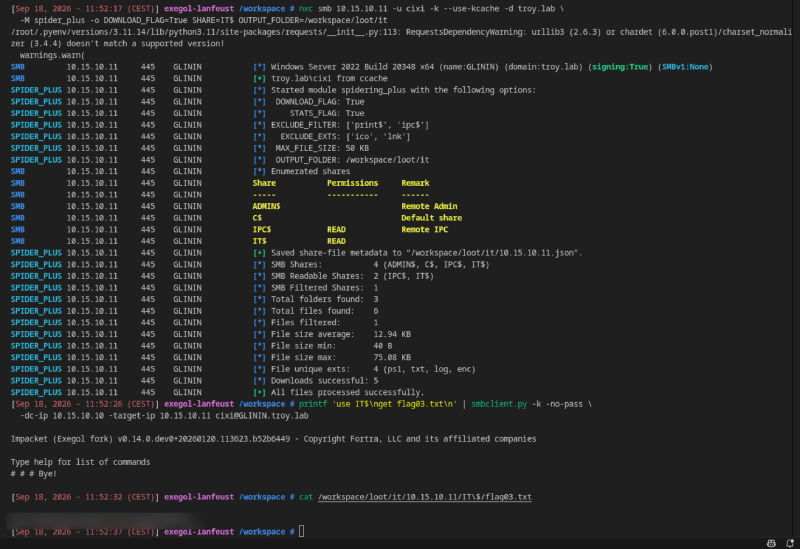Click the 'printf' command word
Viewport: 800px width, 549px height.
[313, 404]
